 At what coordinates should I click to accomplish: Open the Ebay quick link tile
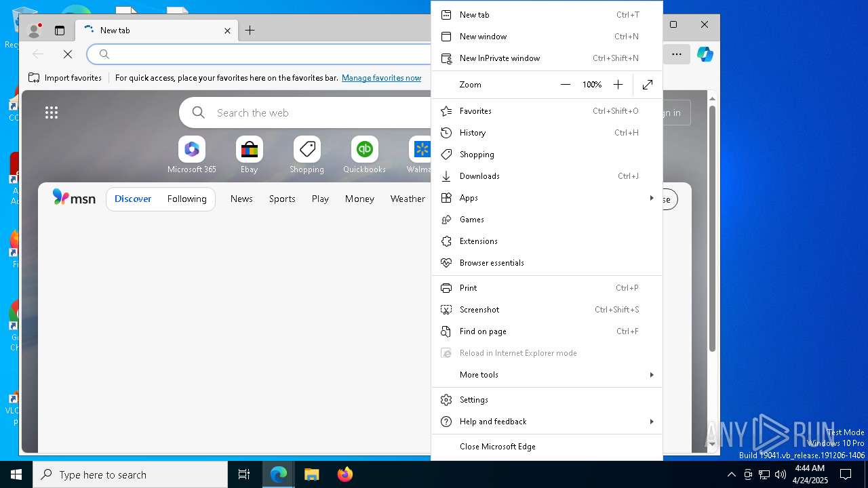pyautogui.click(x=249, y=155)
